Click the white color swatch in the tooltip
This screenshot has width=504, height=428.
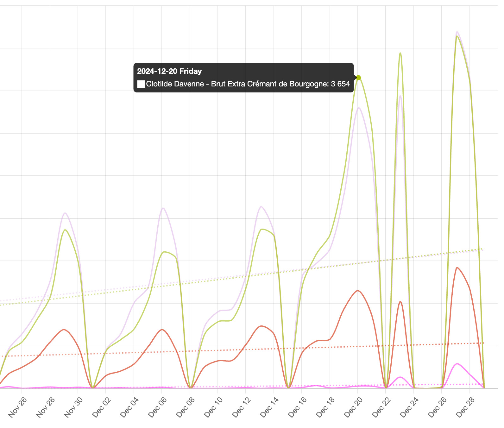pos(141,84)
